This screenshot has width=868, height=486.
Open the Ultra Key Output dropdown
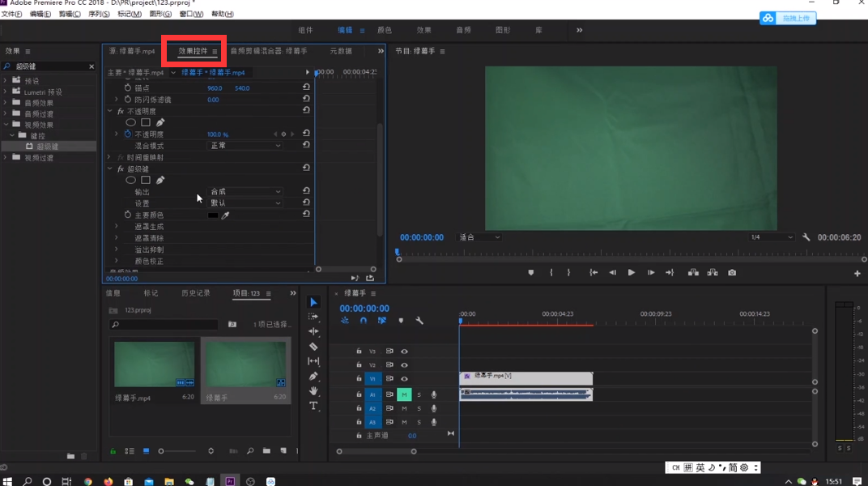coord(245,191)
